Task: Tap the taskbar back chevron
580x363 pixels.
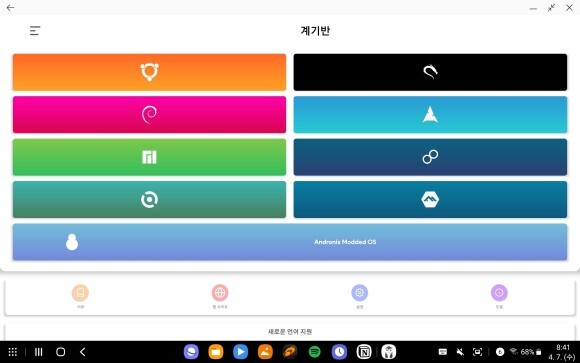Action: (82, 352)
